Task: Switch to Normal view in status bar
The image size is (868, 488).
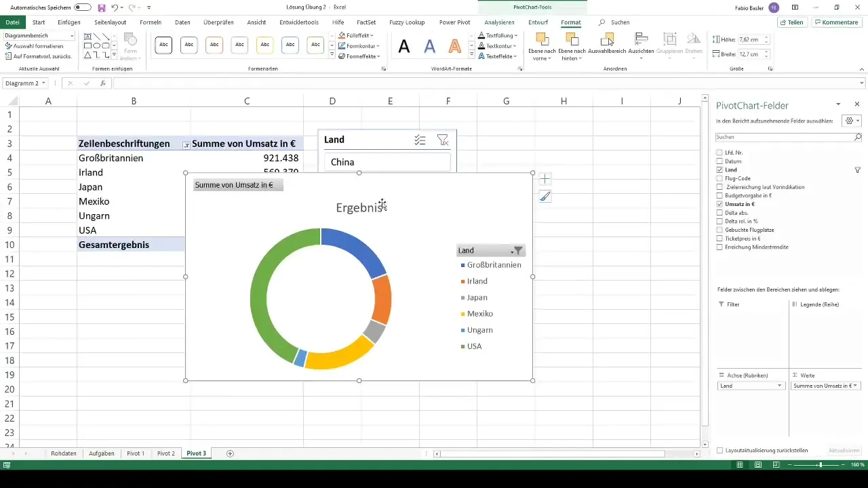Action: click(741, 465)
